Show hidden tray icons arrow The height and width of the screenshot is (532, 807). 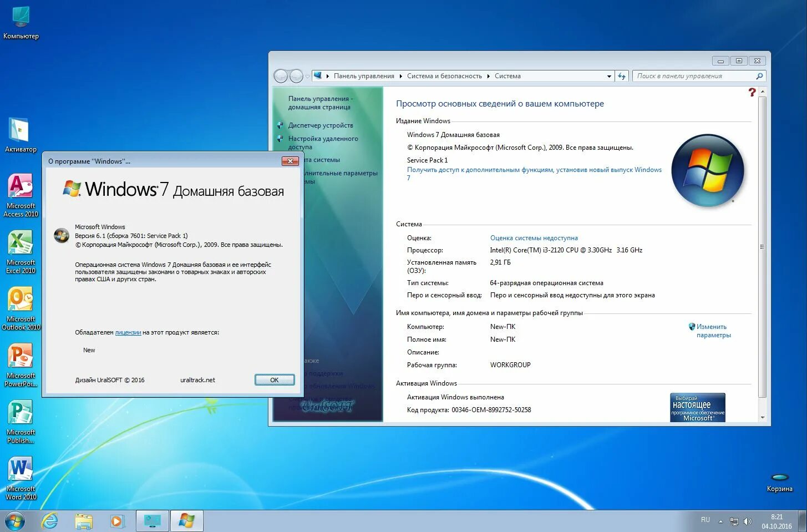click(720, 521)
